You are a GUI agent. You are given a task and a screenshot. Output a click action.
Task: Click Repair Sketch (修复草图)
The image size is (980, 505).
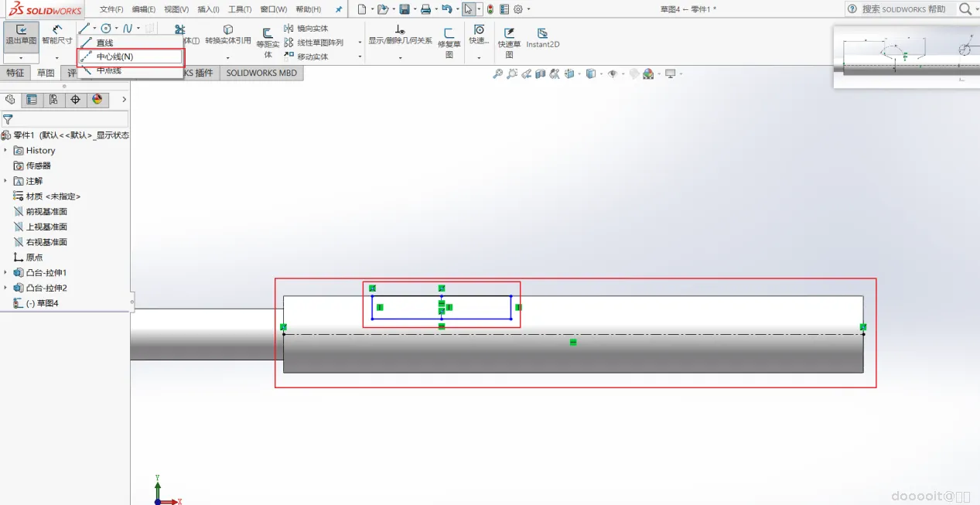coord(449,43)
